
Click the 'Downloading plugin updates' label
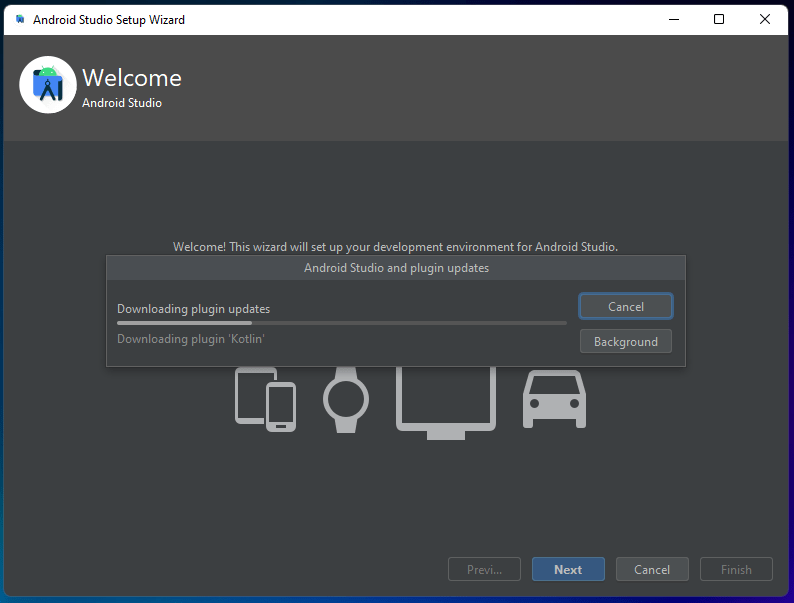[193, 309]
